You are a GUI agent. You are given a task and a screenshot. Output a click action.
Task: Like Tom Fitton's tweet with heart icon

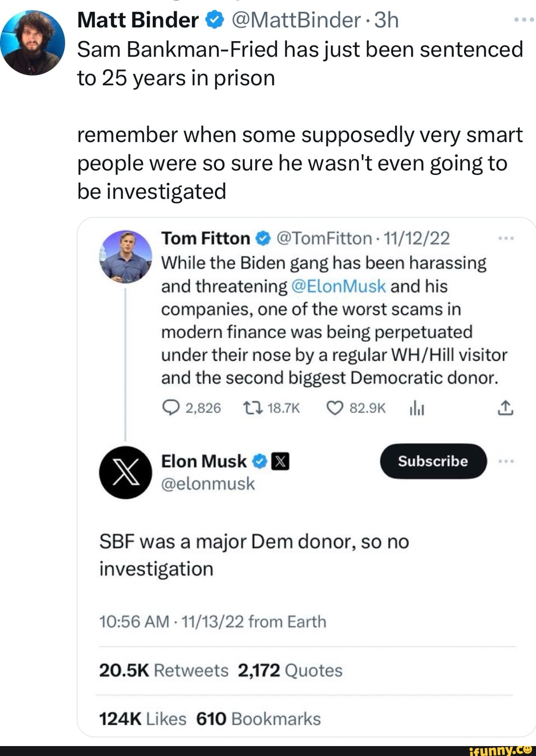pos(335,408)
